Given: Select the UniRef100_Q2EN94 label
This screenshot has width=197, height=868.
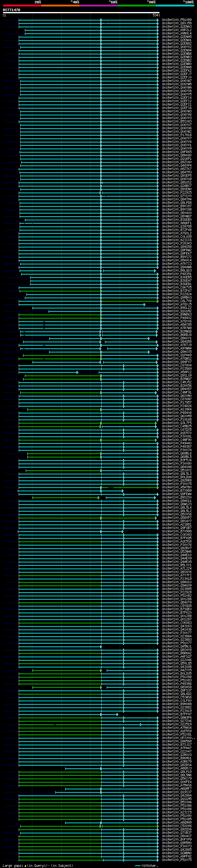Looking at the screenshot, I should click(177, 50).
